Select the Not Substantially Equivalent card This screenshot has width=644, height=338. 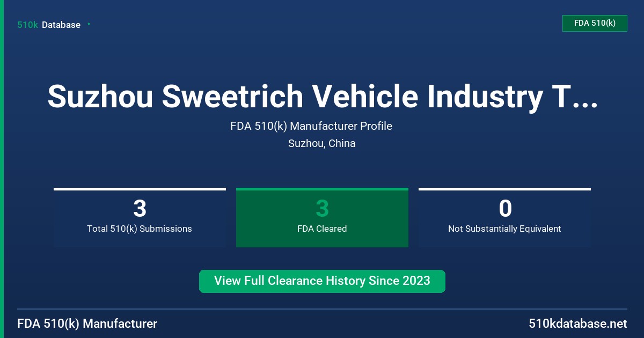click(504, 218)
